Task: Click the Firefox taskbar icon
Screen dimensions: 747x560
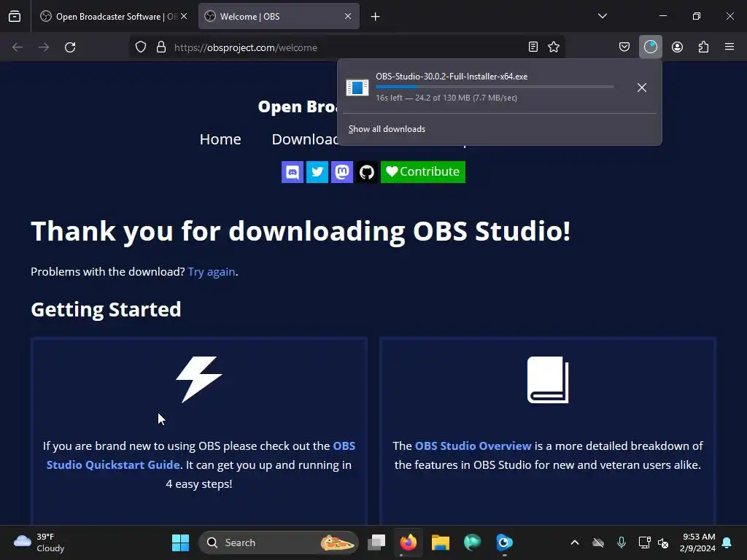Action: click(409, 542)
